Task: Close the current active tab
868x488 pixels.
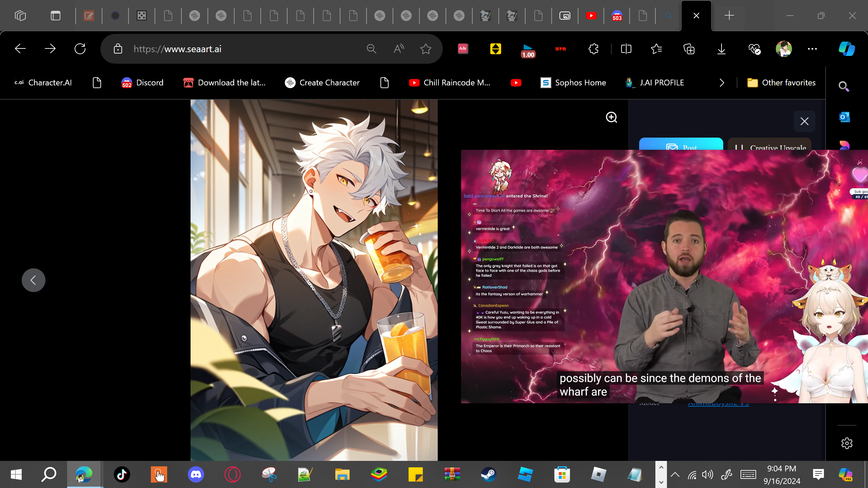Action: tap(696, 16)
